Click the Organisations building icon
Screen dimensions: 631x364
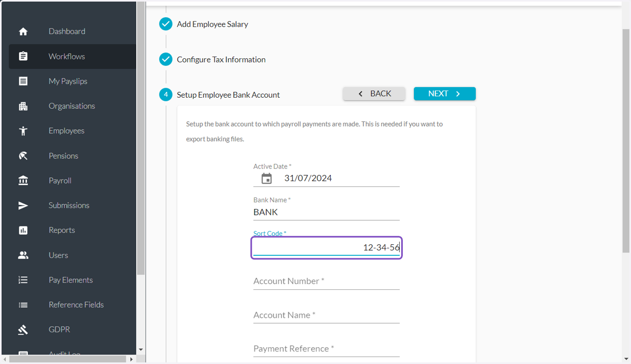point(23,106)
